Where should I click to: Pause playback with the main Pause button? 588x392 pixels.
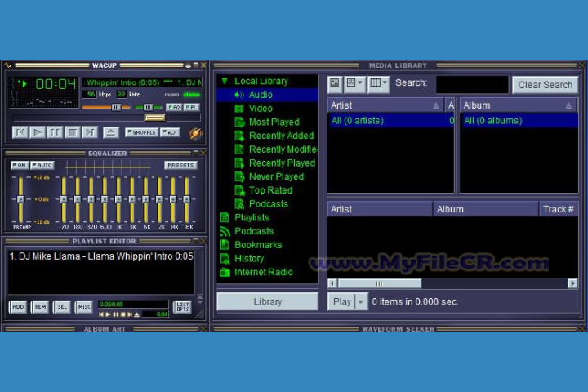click(x=55, y=132)
